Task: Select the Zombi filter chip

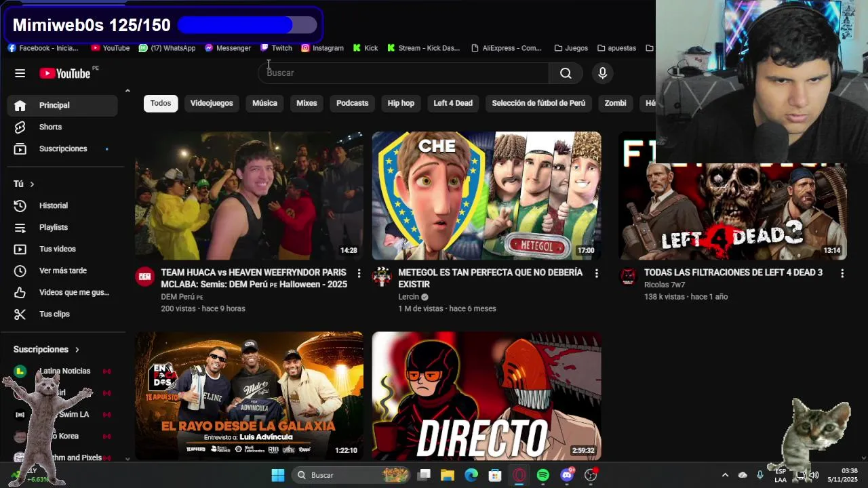Action: click(615, 103)
